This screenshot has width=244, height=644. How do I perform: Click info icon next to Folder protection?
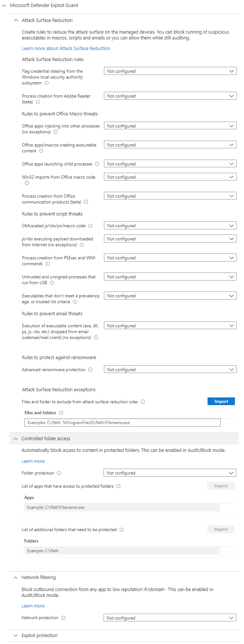click(x=59, y=473)
